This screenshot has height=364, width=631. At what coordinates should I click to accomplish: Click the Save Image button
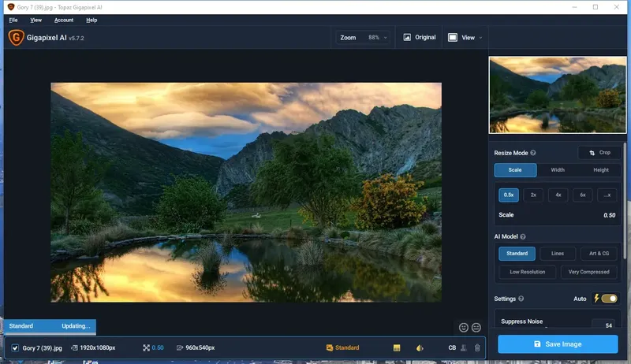tap(558, 344)
